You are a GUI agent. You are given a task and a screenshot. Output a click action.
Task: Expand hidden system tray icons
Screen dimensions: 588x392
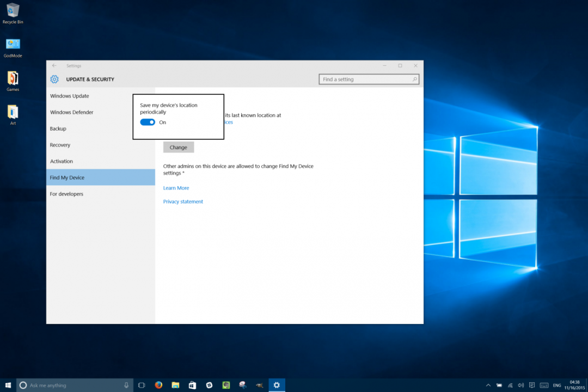pyautogui.click(x=488, y=385)
